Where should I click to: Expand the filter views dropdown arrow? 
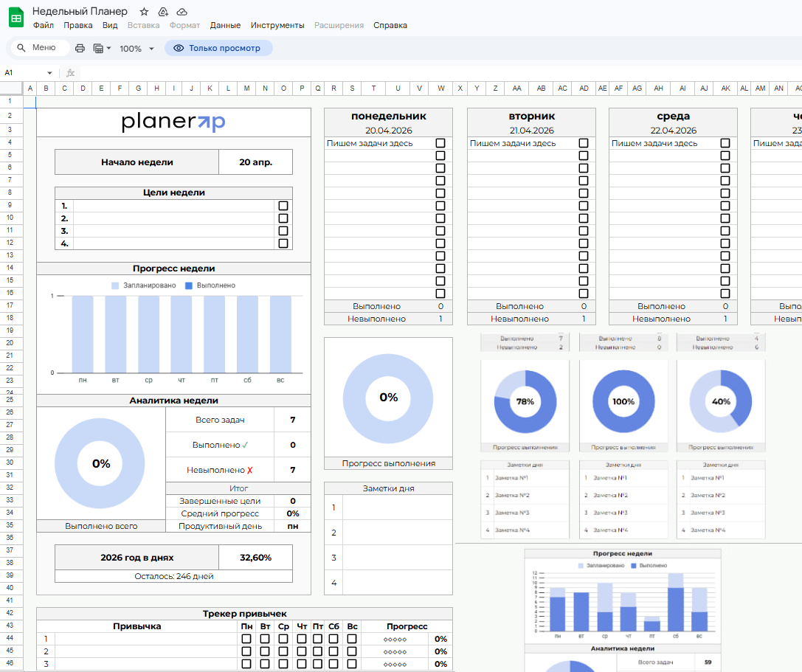[x=108, y=49]
